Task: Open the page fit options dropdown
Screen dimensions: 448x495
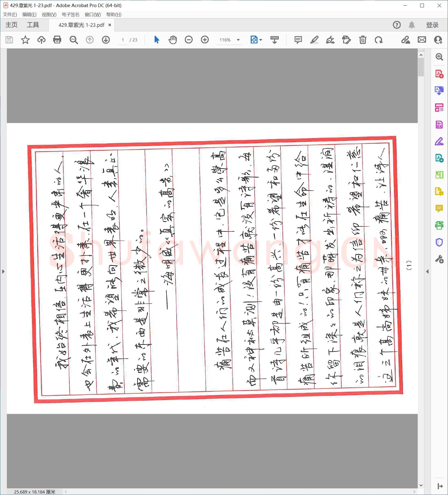Action: tap(260, 40)
